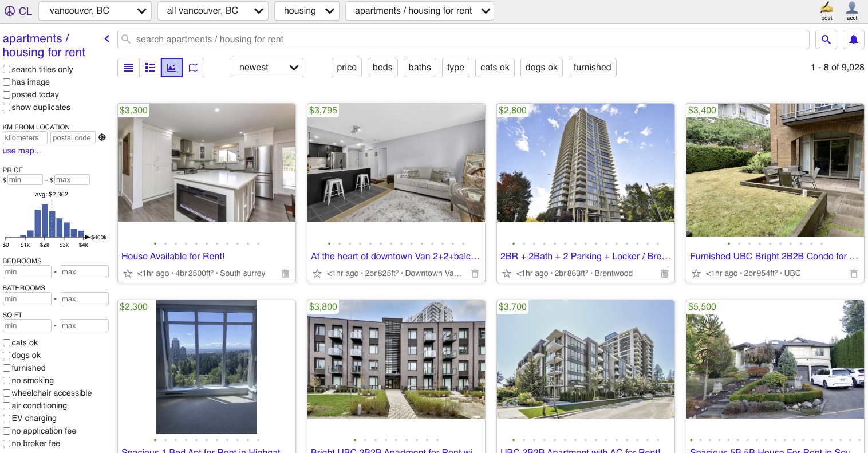Click the sq ft min field
This screenshot has height=453, width=868.
click(x=27, y=326)
